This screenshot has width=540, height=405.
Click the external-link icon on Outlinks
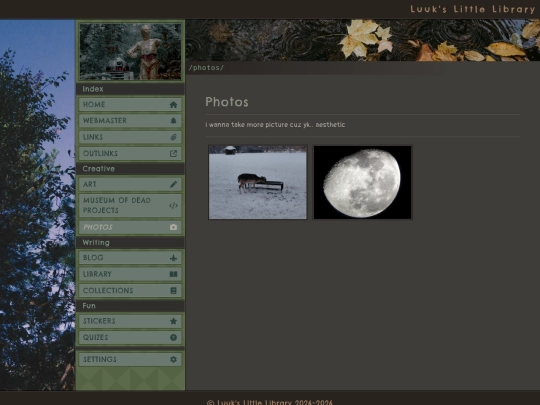(x=173, y=154)
